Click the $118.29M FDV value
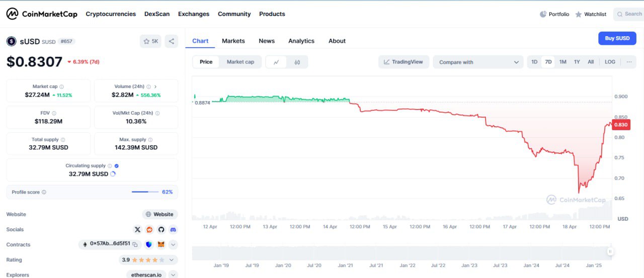This screenshot has width=644, height=278. [49, 121]
